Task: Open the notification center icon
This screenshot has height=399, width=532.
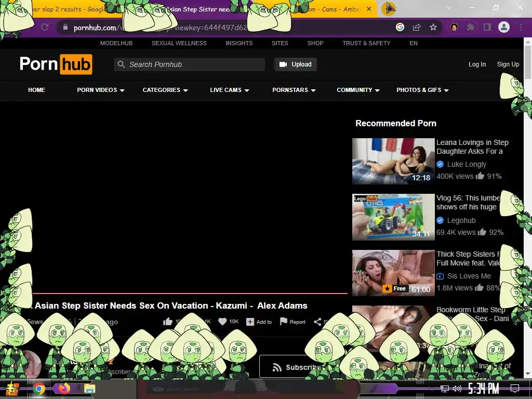Action: pos(515,389)
